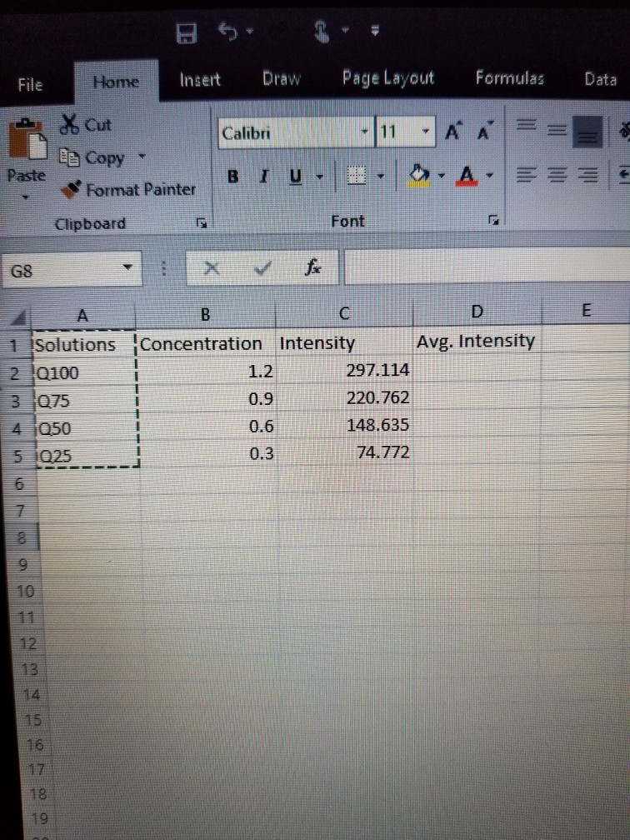Click the Cut button

tap(86, 124)
